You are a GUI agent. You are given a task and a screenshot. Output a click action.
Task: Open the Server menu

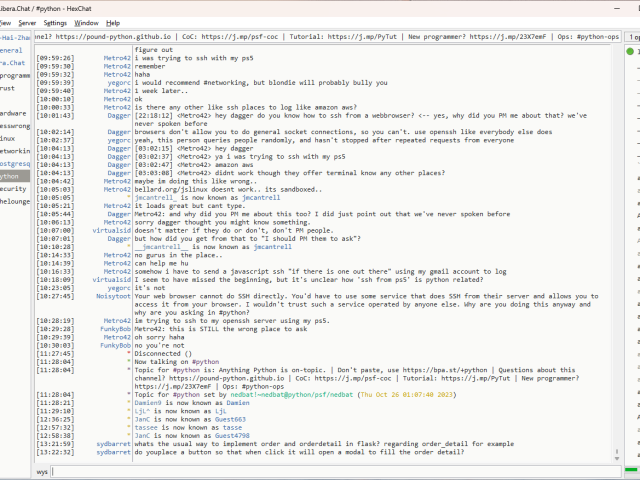(x=27, y=22)
